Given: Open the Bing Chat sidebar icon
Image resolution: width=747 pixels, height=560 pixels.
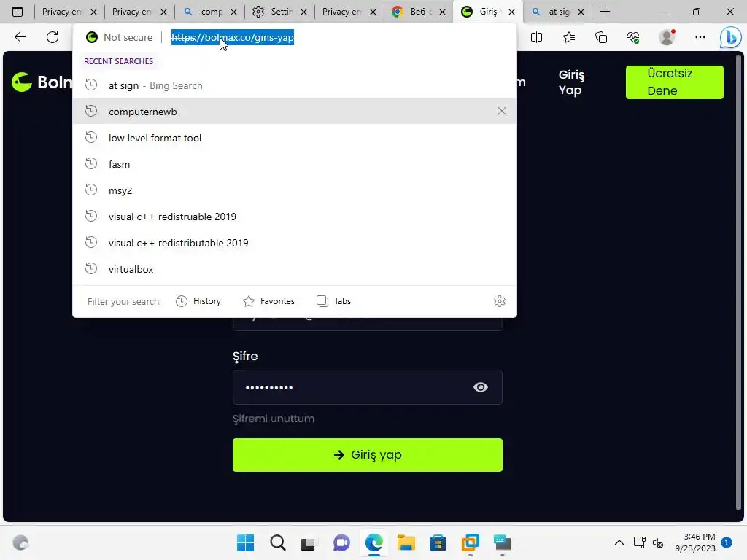Looking at the screenshot, I should coord(730,37).
